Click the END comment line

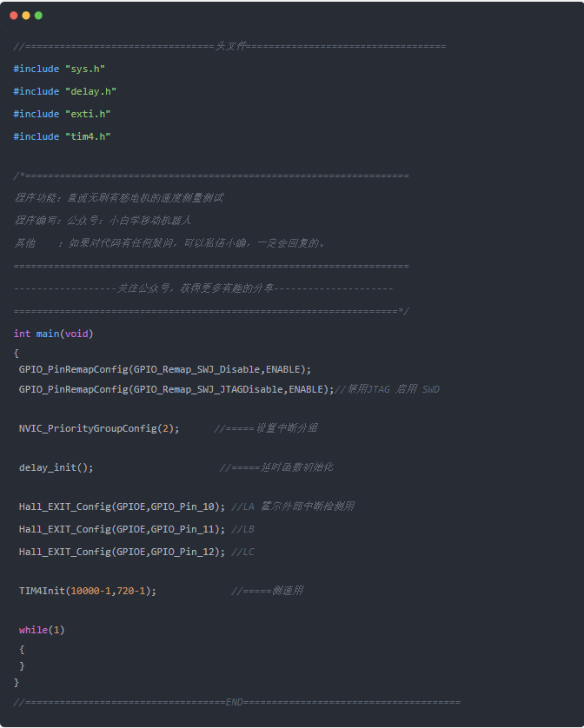pos(237,702)
